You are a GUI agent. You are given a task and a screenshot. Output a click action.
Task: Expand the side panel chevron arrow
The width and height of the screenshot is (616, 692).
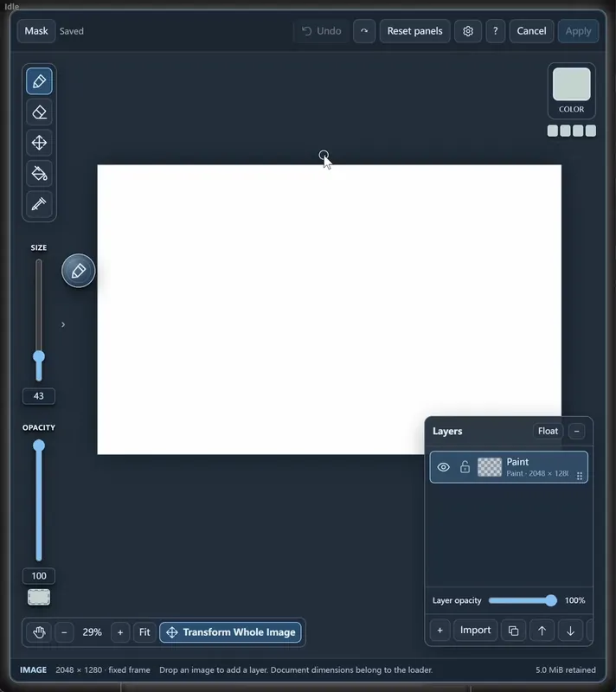(x=63, y=324)
